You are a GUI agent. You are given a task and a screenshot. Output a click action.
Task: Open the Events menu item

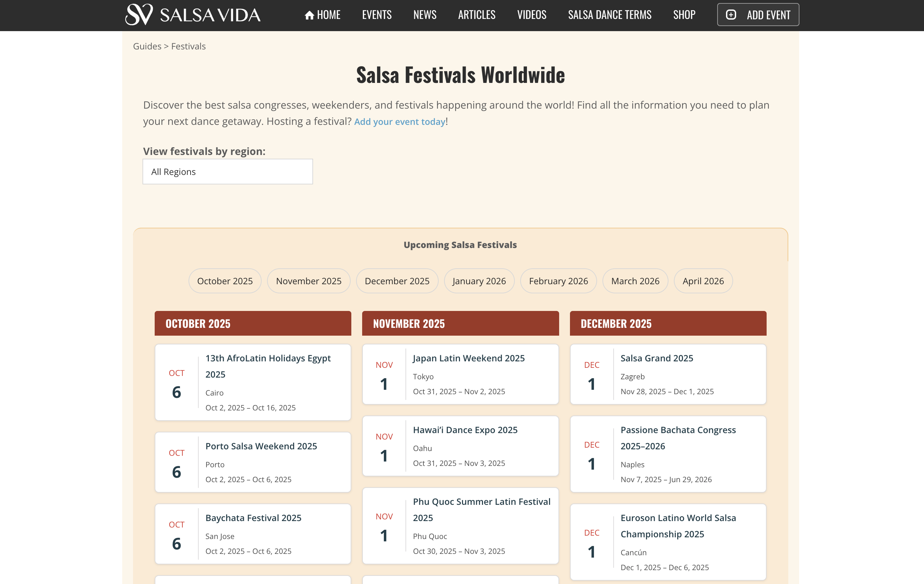click(x=376, y=15)
